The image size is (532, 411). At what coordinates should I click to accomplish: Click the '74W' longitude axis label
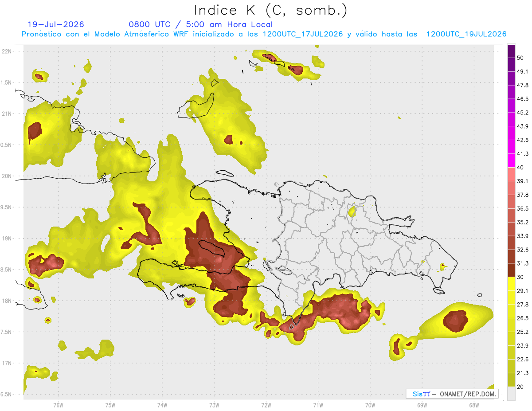point(162,405)
